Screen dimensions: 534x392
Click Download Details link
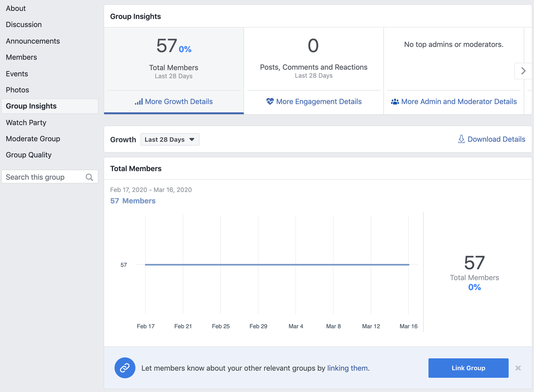pos(496,139)
